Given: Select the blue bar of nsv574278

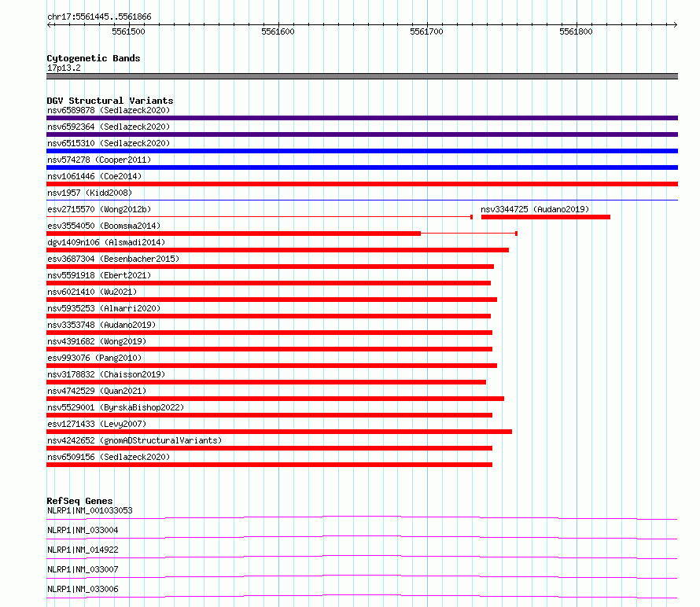Looking at the screenshot, I should click(362, 167).
